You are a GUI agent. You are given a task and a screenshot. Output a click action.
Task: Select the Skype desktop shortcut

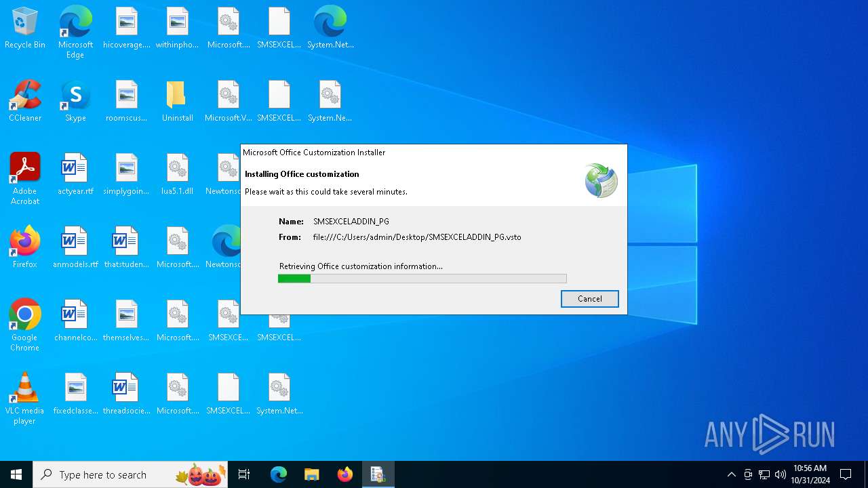[75, 102]
